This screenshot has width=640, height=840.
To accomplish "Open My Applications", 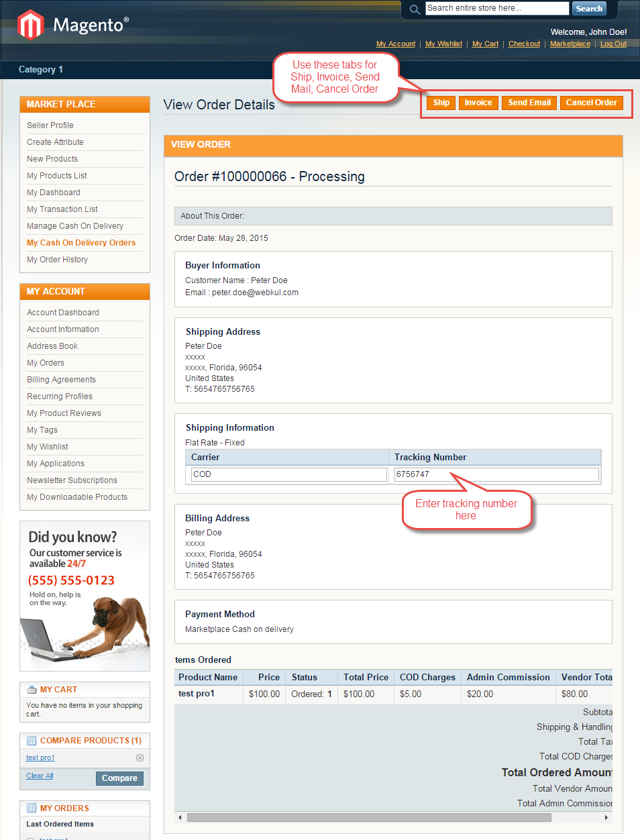I will tap(56, 464).
